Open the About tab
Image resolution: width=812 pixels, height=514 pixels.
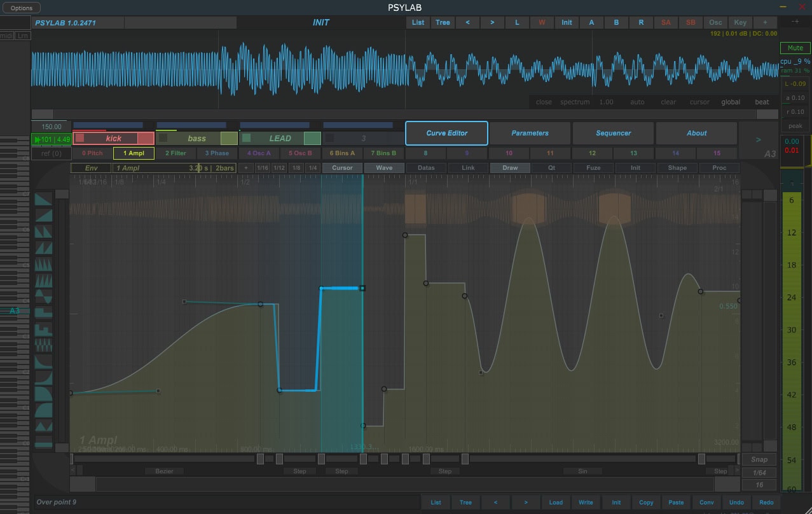(696, 133)
